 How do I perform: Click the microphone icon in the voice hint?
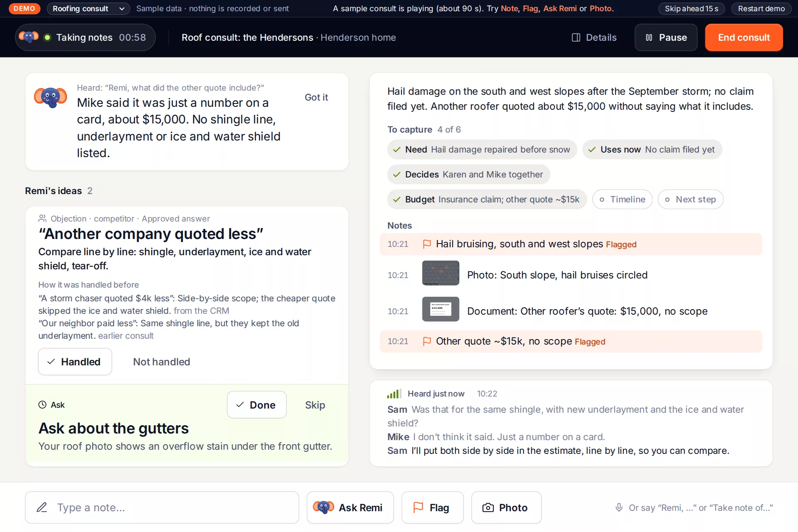[619, 507]
